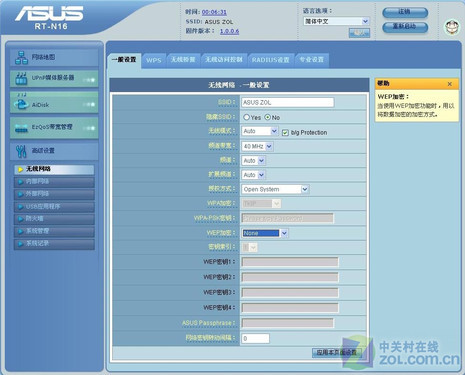Close the WEP help panel

[449, 84]
